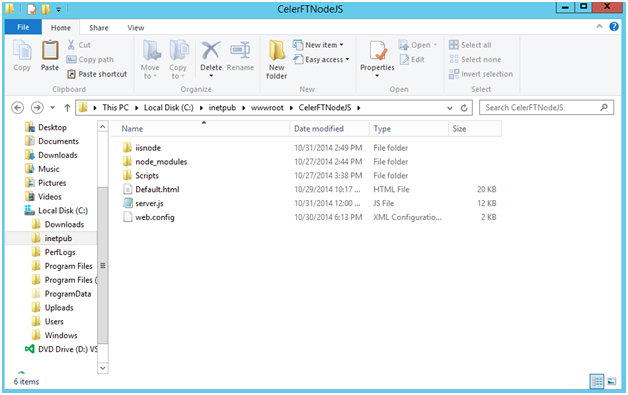
Task: Click Edit in the Open group
Action: click(412, 59)
